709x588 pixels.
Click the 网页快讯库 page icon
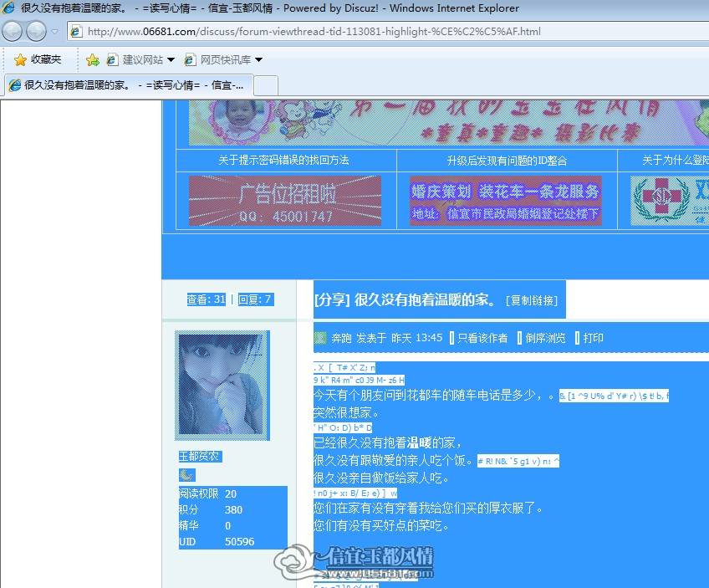(191, 59)
